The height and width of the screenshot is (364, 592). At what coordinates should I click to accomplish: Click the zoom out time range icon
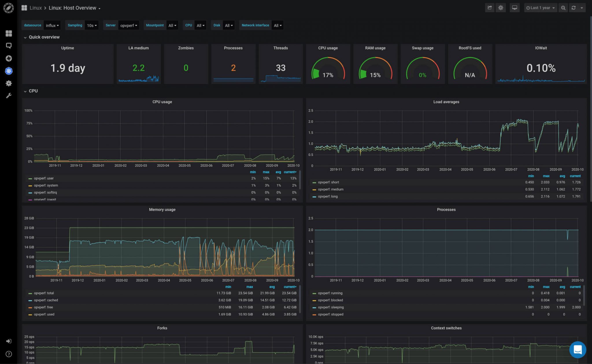[x=563, y=8]
